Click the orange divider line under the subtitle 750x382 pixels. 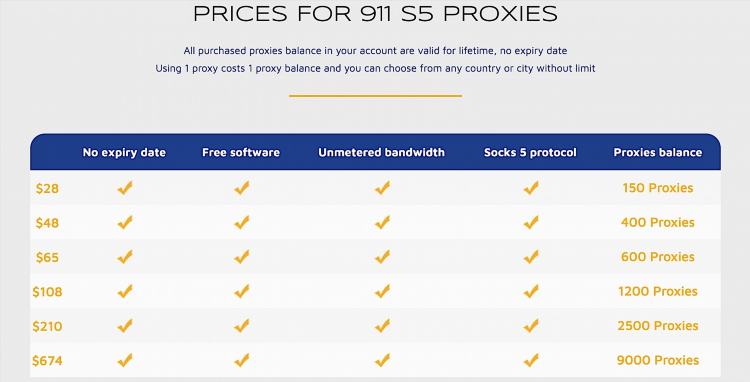click(375, 96)
